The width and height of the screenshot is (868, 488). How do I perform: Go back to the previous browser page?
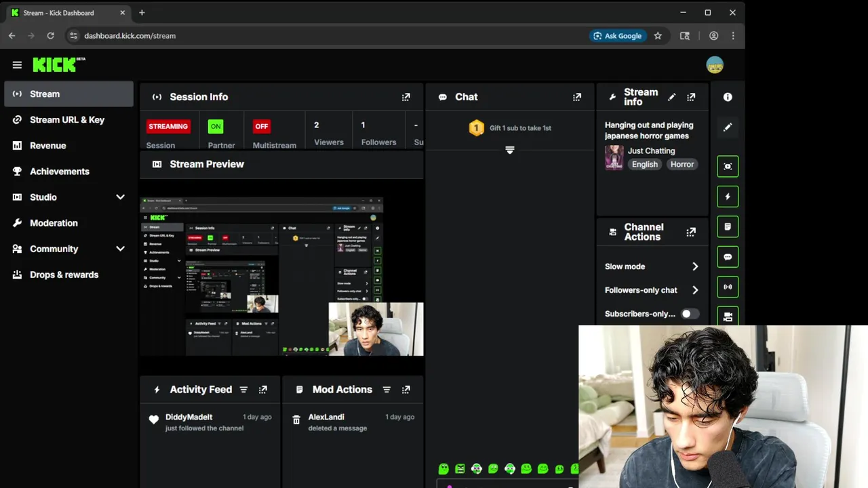[x=12, y=36]
